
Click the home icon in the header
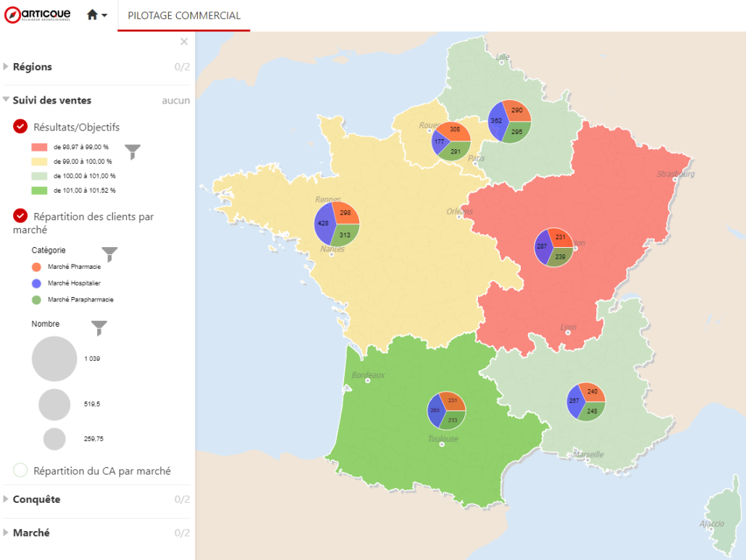point(92,15)
